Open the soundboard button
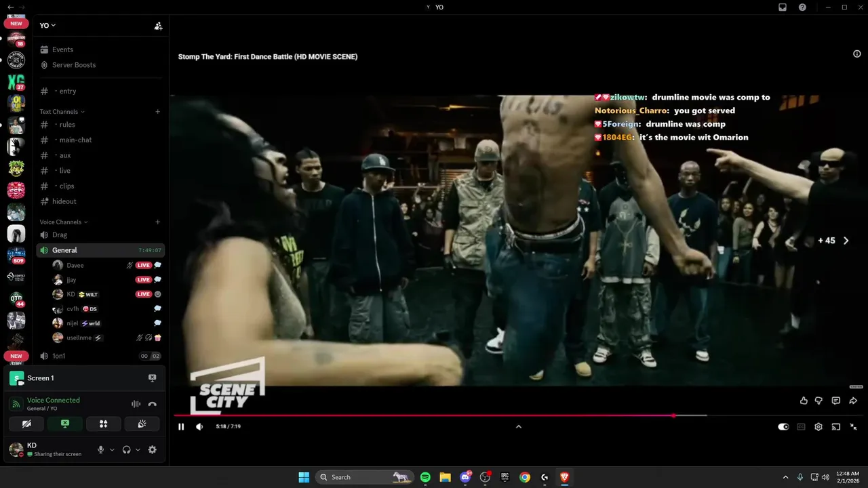The height and width of the screenshot is (488, 868). point(142,424)
